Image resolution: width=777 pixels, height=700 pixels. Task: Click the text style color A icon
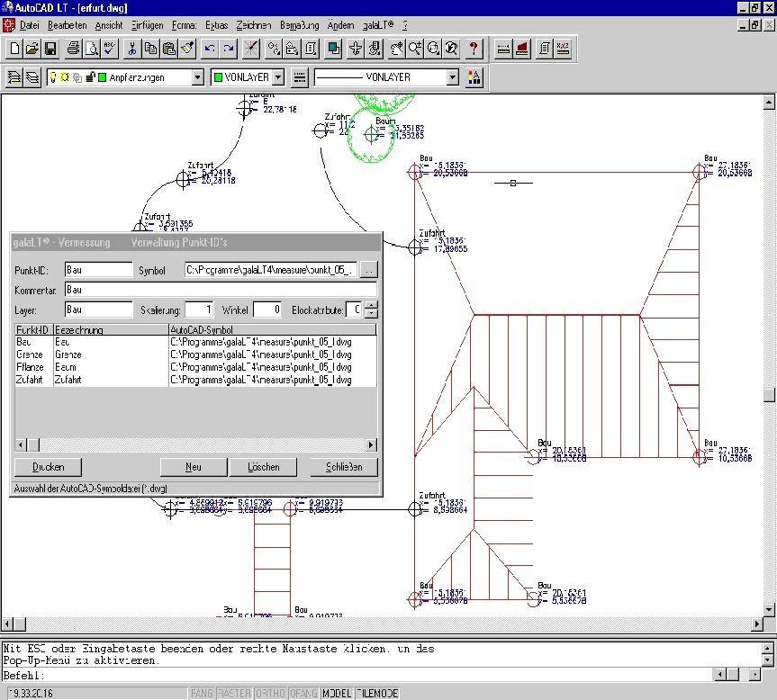coord(474,77)
